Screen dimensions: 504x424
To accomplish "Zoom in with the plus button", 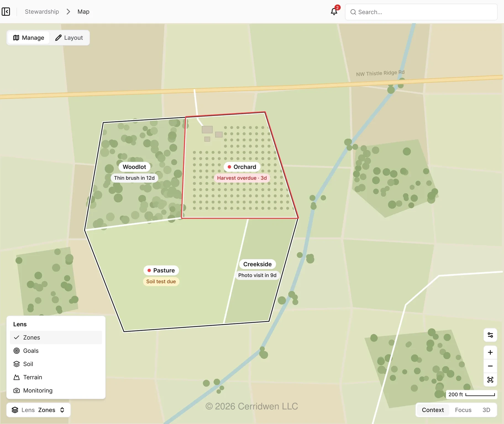I will [490, 353].
